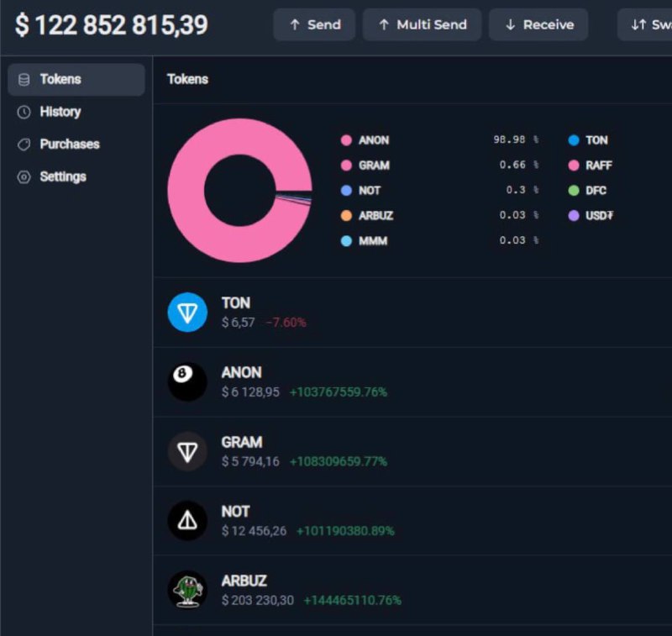The width and height of the screenshot is (672, 636).
Task: Open the Tokens section in sidebar
Action: point(76,79)
